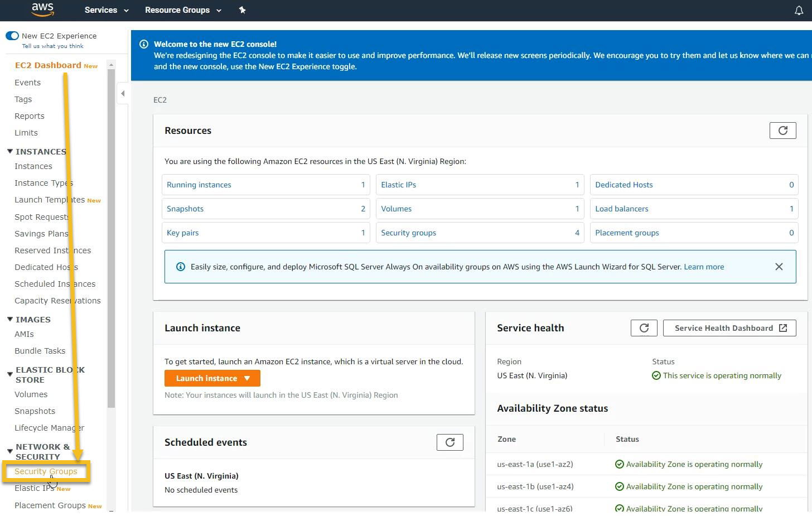
Task: Collapse the ELASTIC BLOCK STORE section
Action: (10, 374)
